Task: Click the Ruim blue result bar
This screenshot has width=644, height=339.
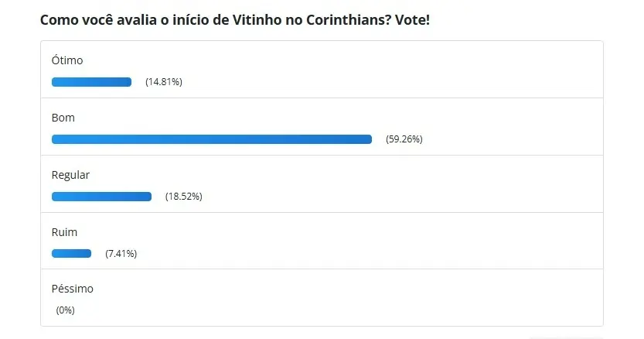Action: click(71, 254)
